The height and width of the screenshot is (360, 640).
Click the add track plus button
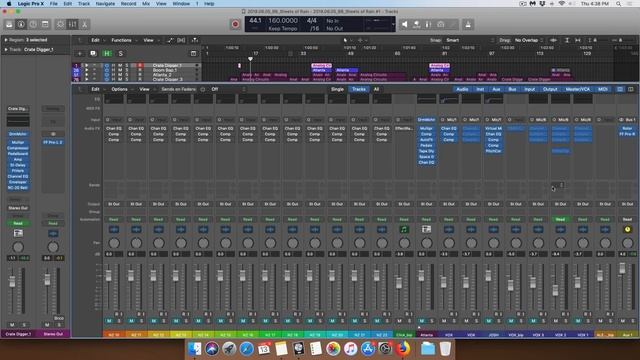coord(80,53)
